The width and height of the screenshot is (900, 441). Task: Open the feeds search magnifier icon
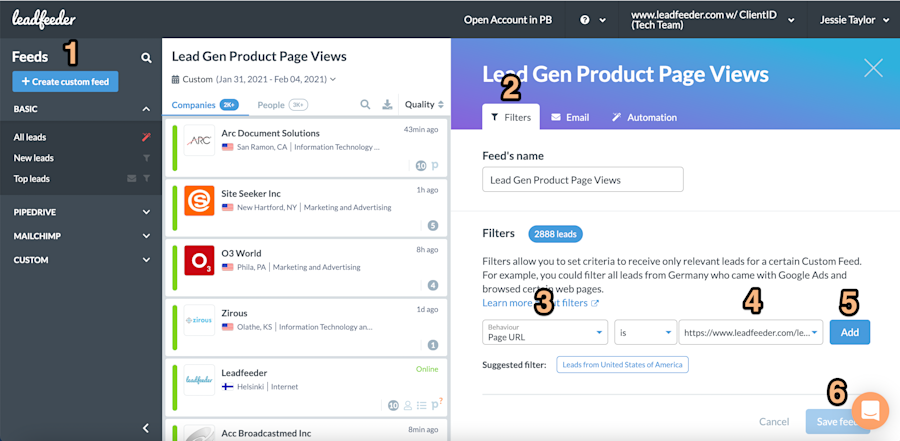pyautogui.click(x=146, y=57)
